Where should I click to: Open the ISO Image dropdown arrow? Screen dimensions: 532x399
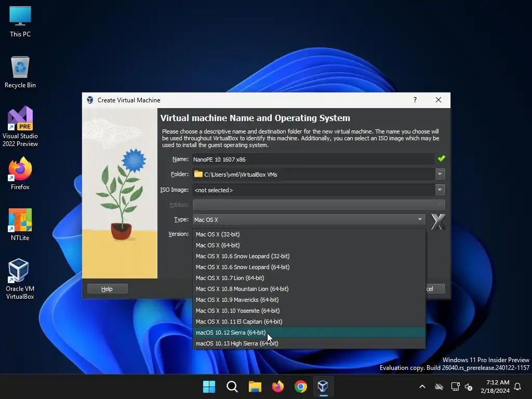440,190
